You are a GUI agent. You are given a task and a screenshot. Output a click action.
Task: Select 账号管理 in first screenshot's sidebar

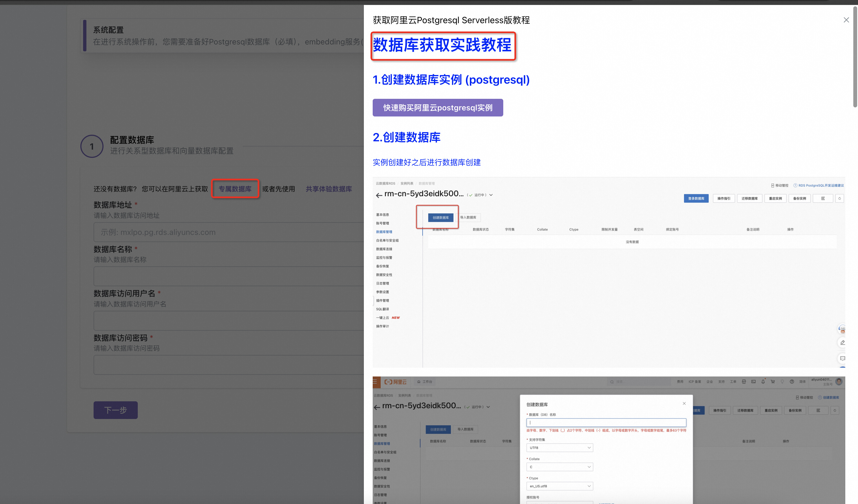pyautogui.click(x=382, y=223)
